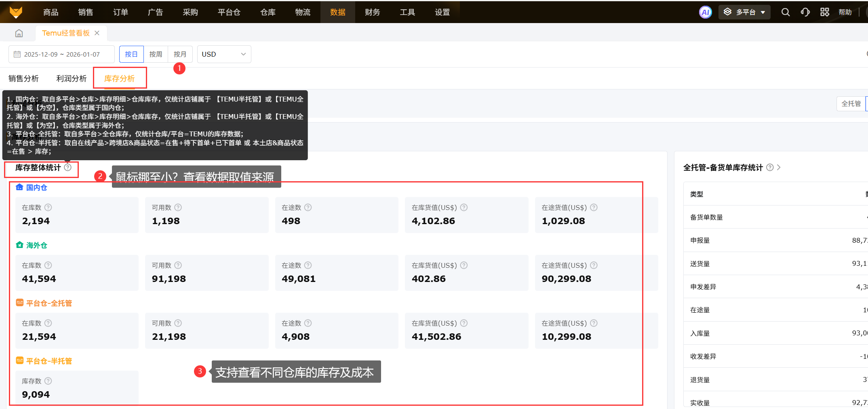The width and height of the screenshot is (868, 409).
Task: Click help icon beside 全托管-备货单库存统计
Action: [770, 167]
